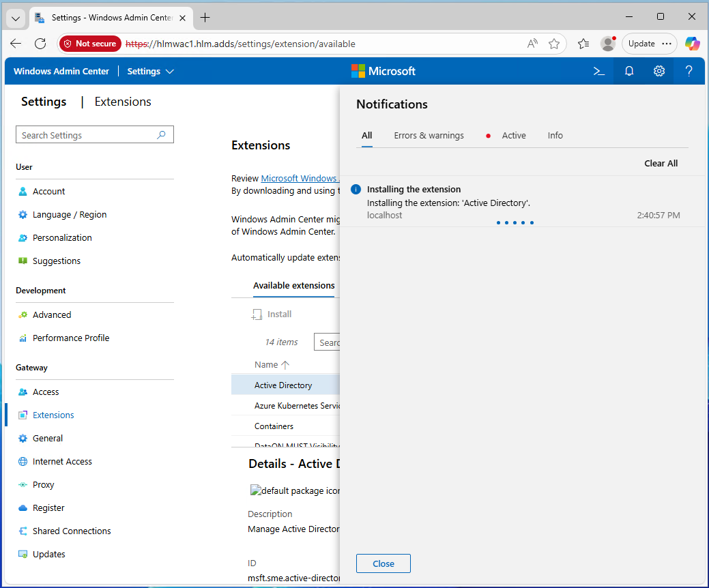
Task: Select the Containers extension row
Action: [x=274, y=426]
